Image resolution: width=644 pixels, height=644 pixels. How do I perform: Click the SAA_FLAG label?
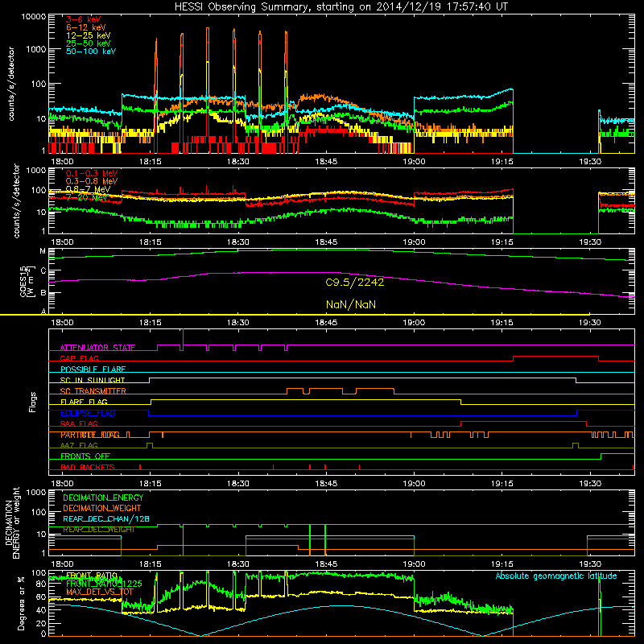79,423
